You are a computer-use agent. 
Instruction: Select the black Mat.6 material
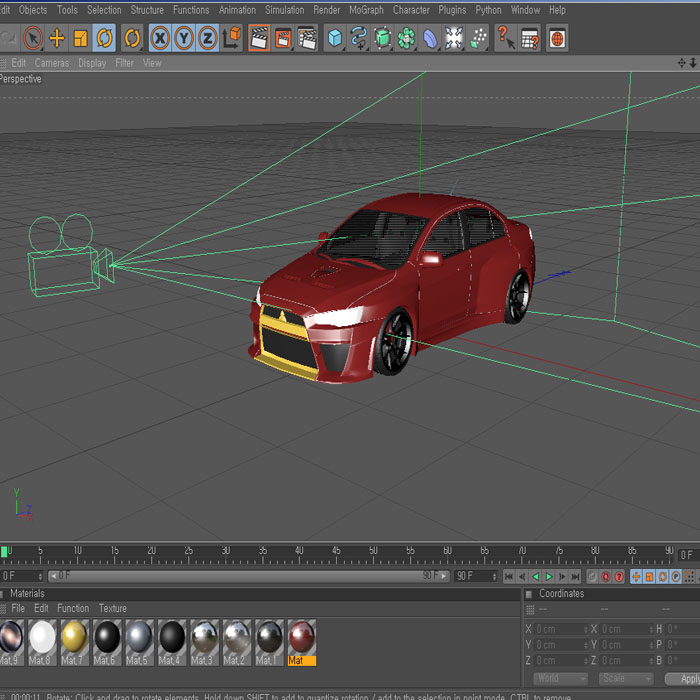click(107, 642)
